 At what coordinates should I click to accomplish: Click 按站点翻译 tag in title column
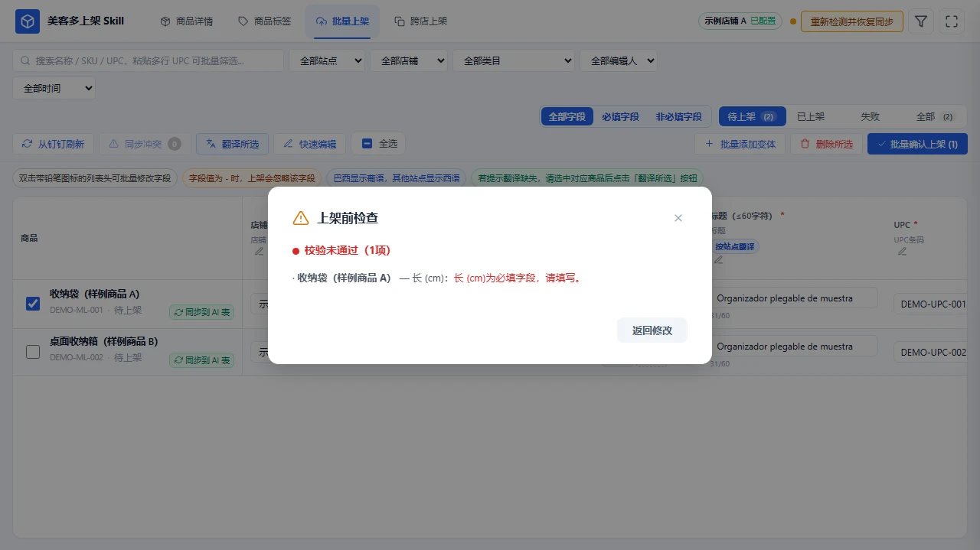[x=735, y=246]
